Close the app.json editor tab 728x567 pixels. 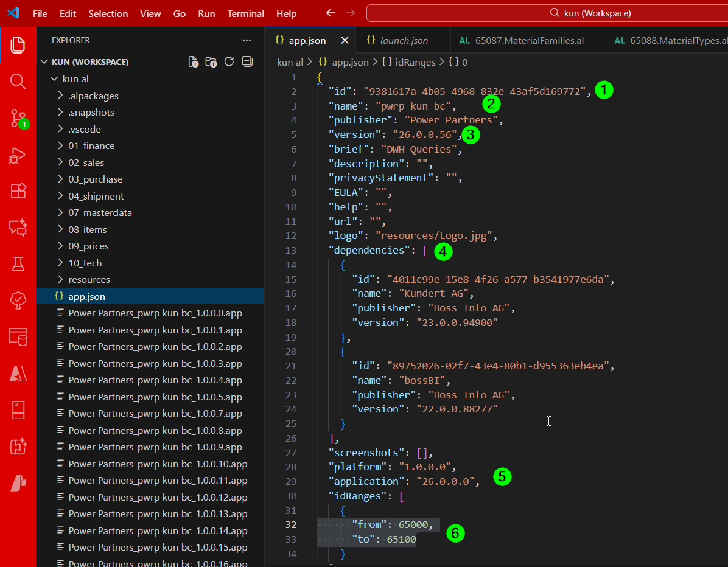tap(345, 41)
